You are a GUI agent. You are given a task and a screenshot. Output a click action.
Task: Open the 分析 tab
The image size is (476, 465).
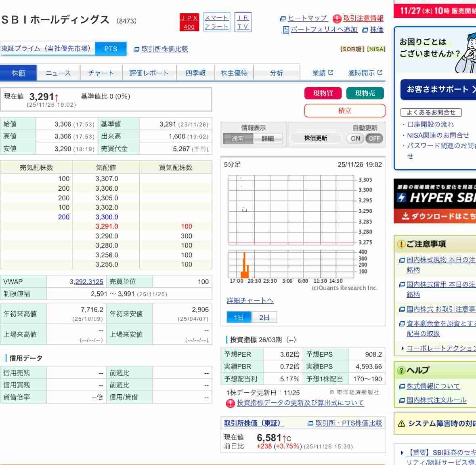276,73
